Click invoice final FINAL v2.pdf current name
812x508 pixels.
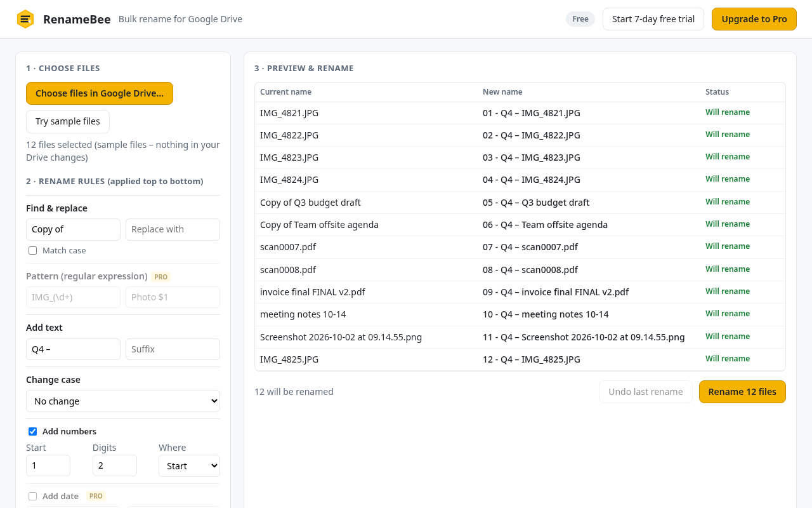(x=313, y=292)
